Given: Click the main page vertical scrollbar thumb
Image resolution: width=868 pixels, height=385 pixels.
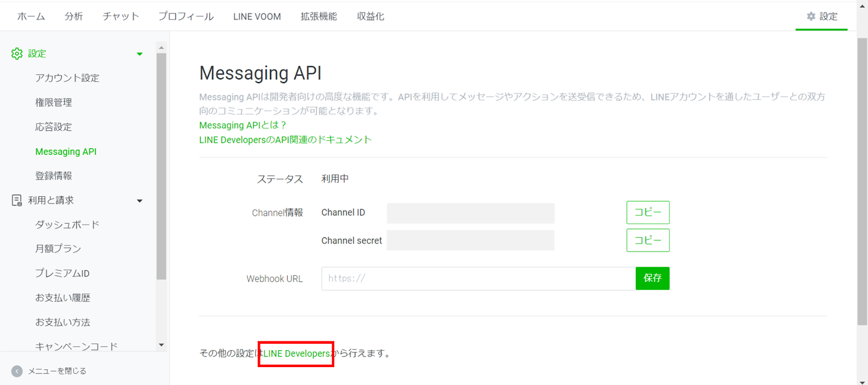Looking at the screenshot, I should click(x=862, y=181).
